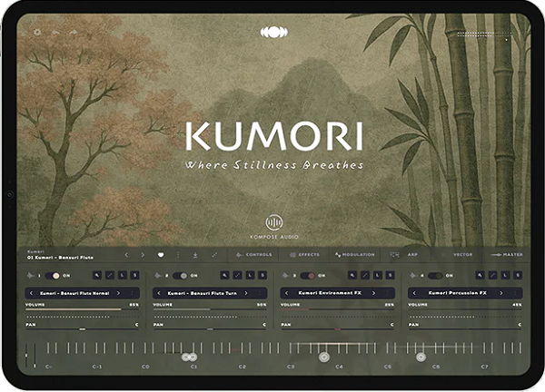Screen dimensions: 545x392
Task: Click the expand/resize icon near the preset name
Action: click(x=214, y=255)
